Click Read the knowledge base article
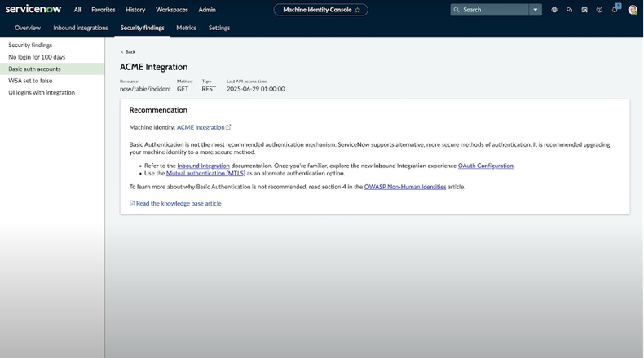 point(176,203)
